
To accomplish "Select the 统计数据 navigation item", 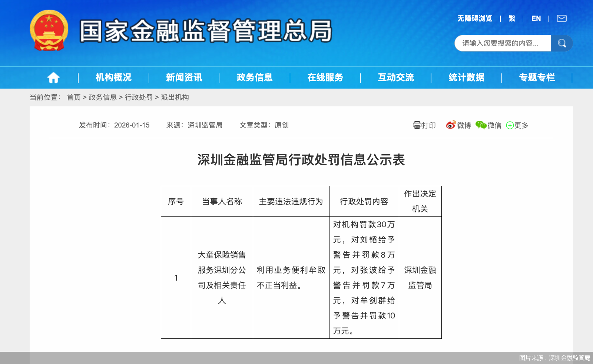I will click(x=466, y=77).
